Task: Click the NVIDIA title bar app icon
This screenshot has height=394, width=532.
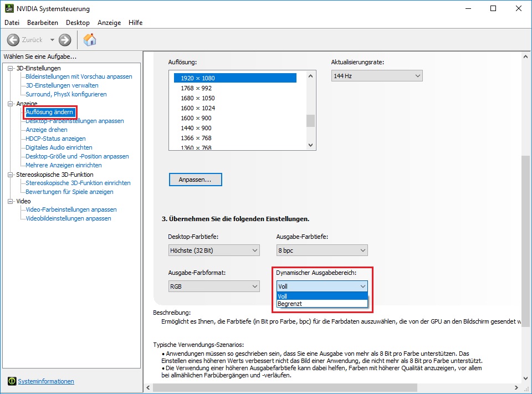Action: [x=9, y=8]
